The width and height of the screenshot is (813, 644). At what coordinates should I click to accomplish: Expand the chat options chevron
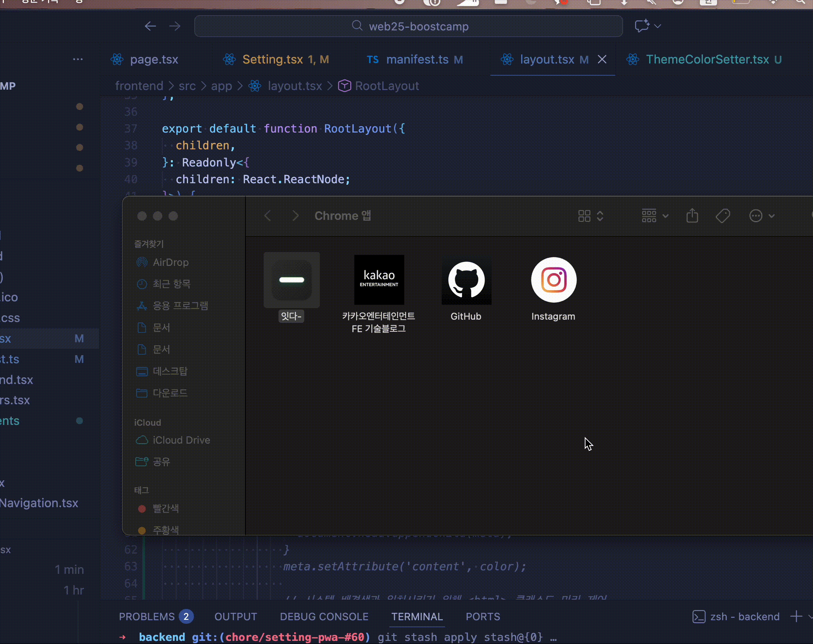coord(658,26)
